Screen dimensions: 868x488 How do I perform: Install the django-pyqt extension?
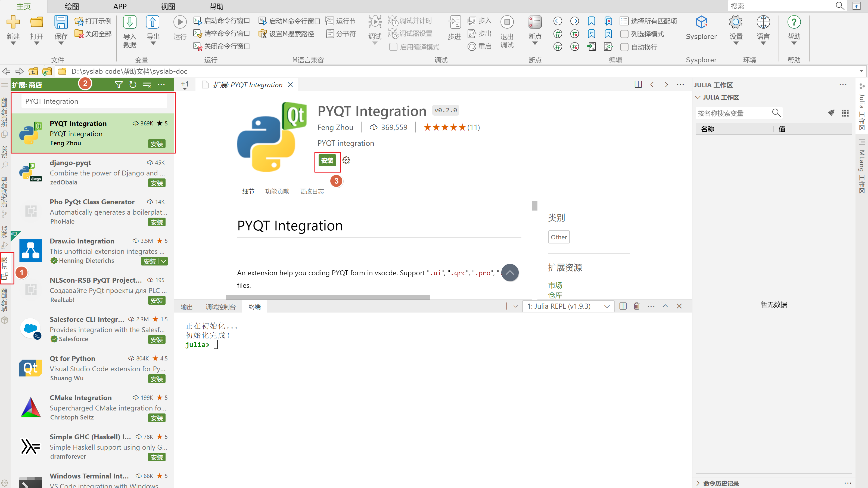[157, 183]
